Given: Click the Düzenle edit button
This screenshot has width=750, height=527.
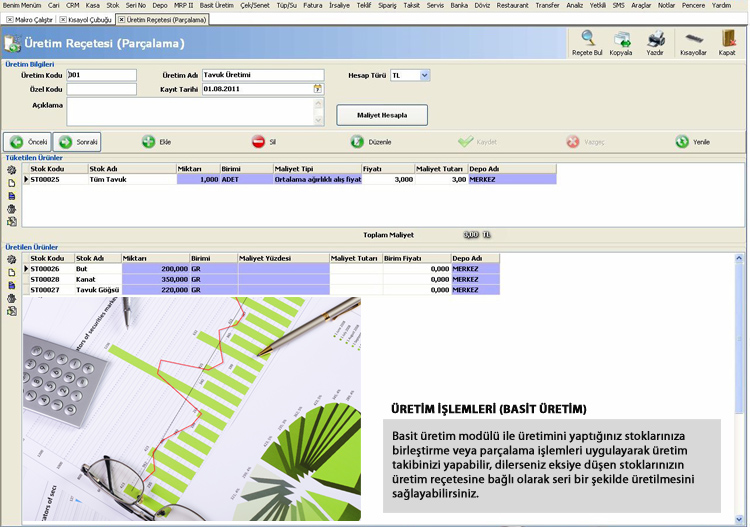Looking at the screenshot, I should coord(371,142).
